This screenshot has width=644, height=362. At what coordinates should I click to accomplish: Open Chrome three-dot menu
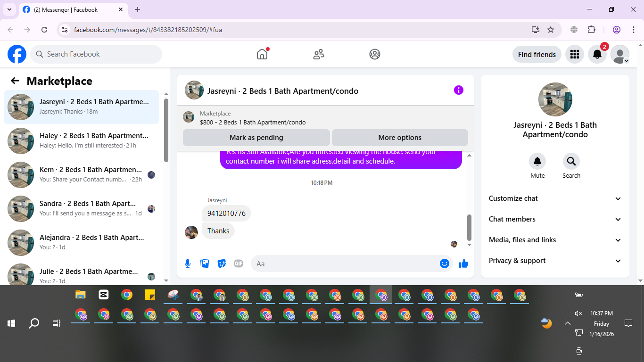click(x=634, y=30)
